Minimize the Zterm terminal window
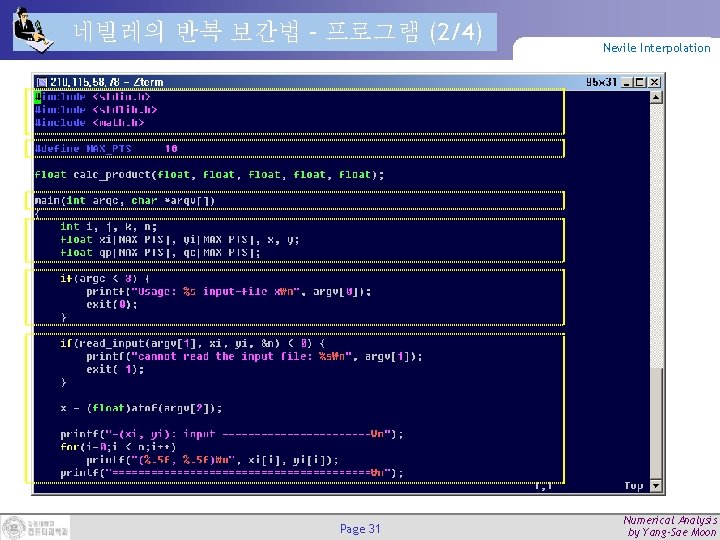Viewport: 720px width, 540px height. [x=627, y=82]
